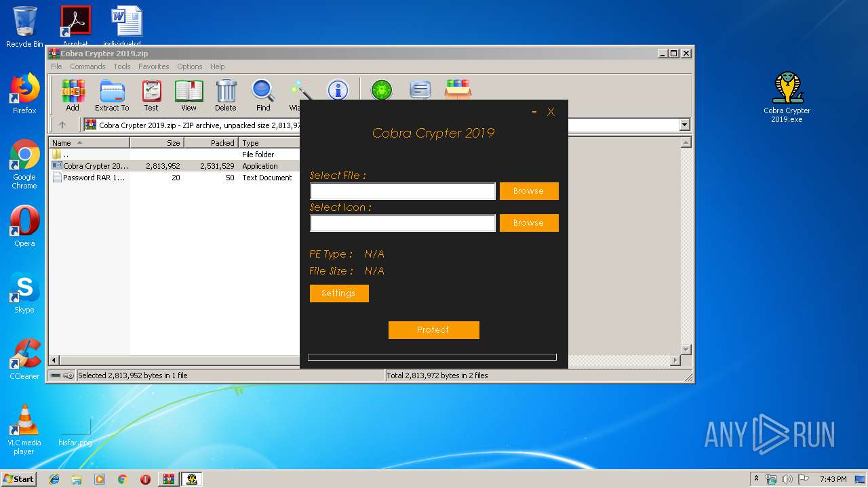Open WinRAR Help menu
Viewport: 868px width, 488px height.
(217, 66)
